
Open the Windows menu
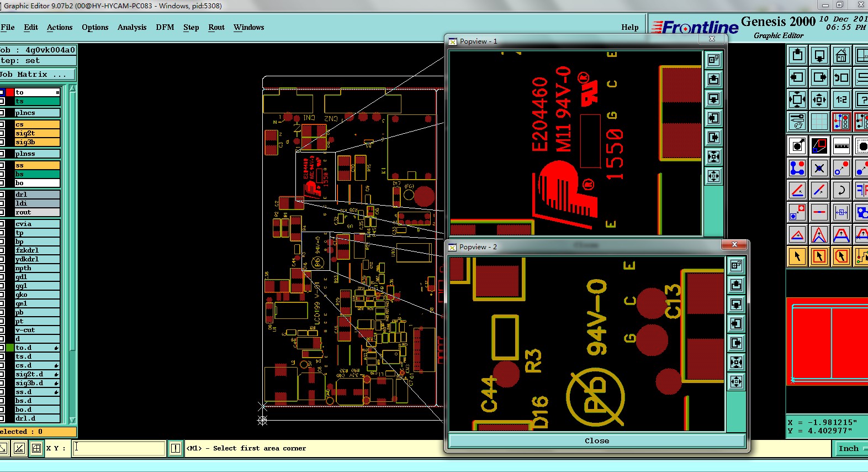248,27
